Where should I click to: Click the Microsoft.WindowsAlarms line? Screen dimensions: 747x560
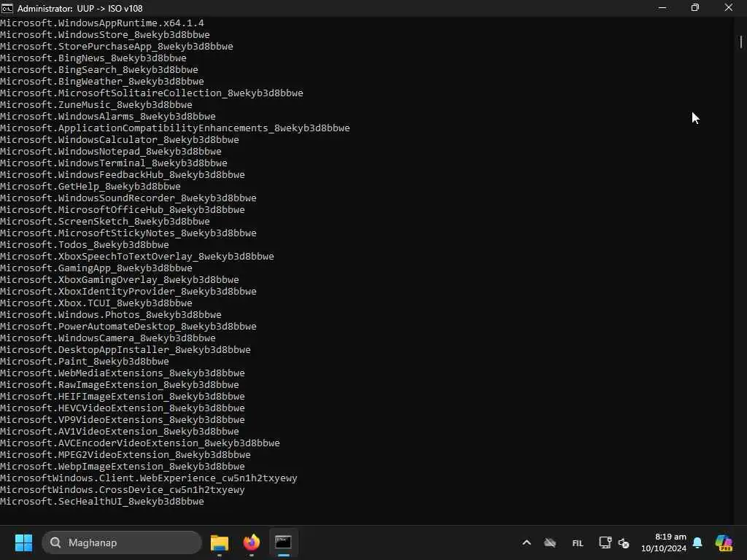(x=108, y=116)
